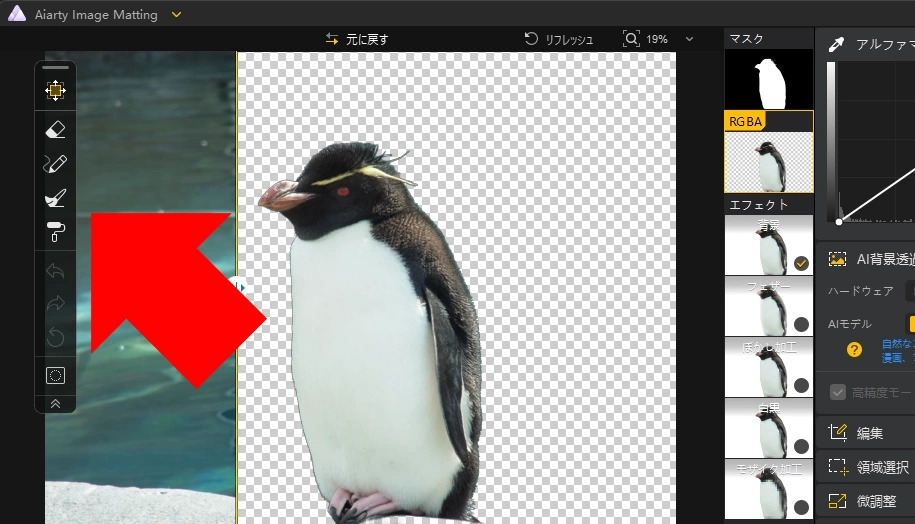Select the smudge paintbrush tool
The height and width of the screenshot is (524, 915).
pos(55,199)
